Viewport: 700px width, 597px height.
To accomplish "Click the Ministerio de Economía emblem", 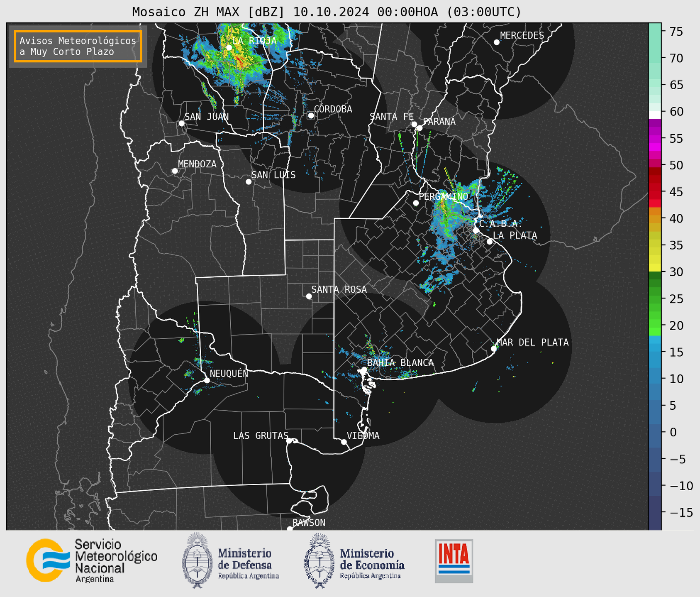I will 319,560.
